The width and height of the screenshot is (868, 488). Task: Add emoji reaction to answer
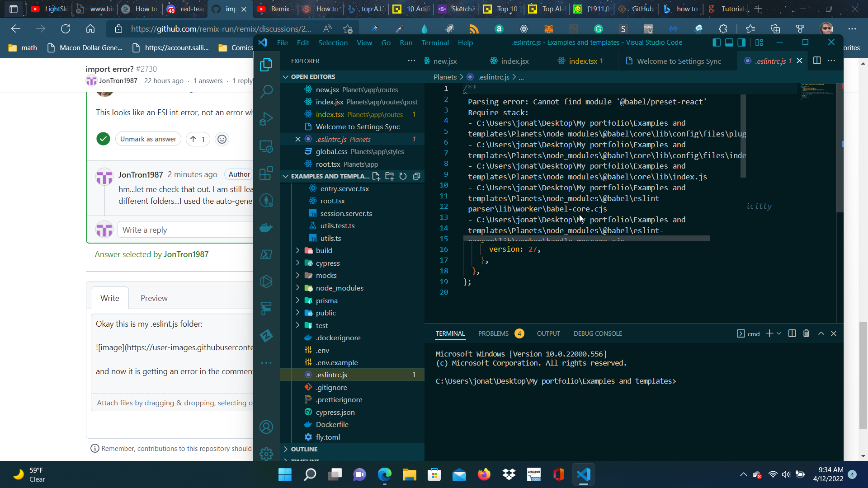(x=222, y=139)
